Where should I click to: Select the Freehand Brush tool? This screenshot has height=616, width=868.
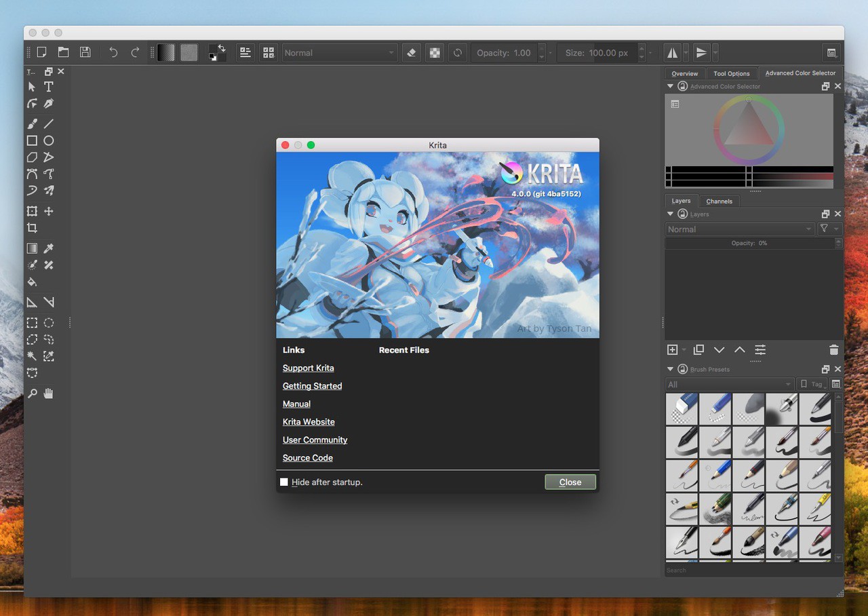pos(32,123)
